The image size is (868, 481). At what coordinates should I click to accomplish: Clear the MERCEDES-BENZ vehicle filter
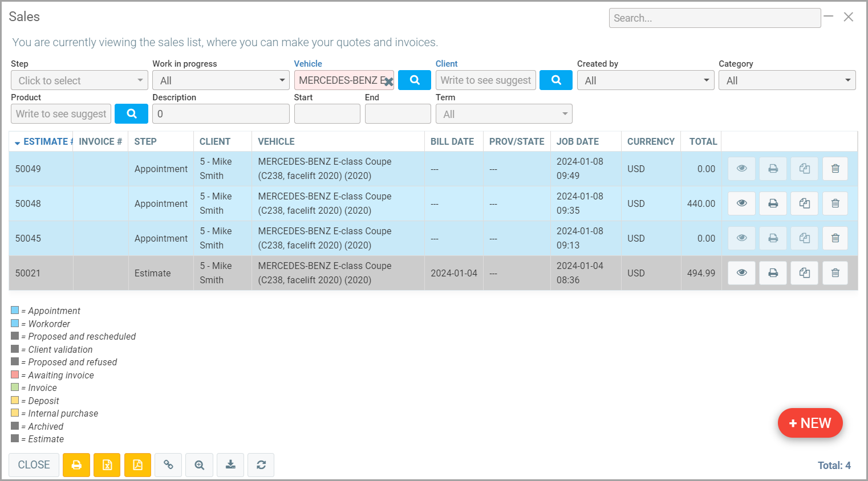(388, 81)
